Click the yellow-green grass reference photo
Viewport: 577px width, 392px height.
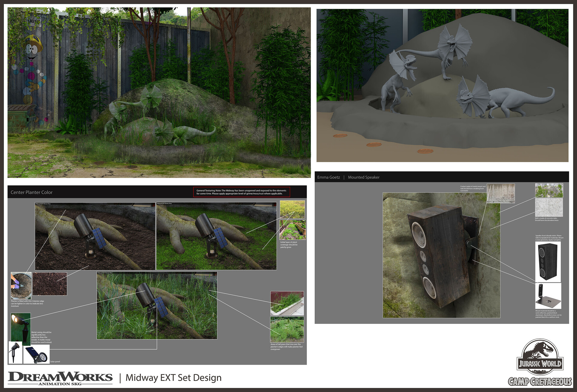point(292,210)
